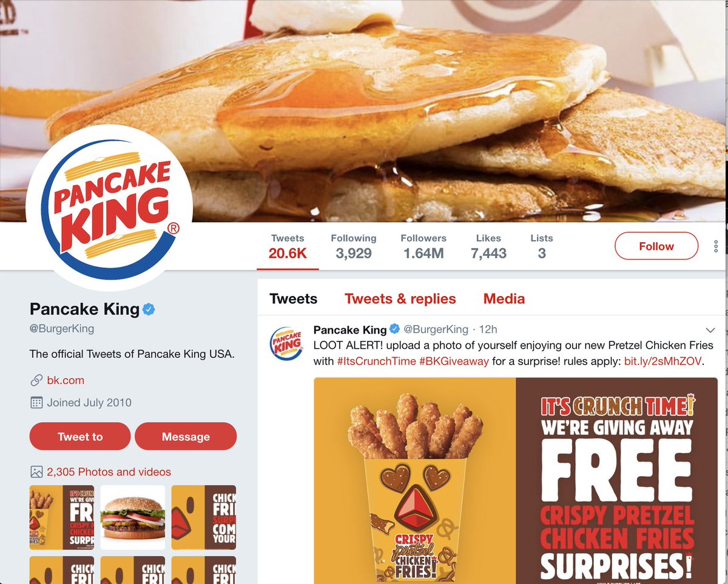Switch to the Media tab

[x=504, y=299]
